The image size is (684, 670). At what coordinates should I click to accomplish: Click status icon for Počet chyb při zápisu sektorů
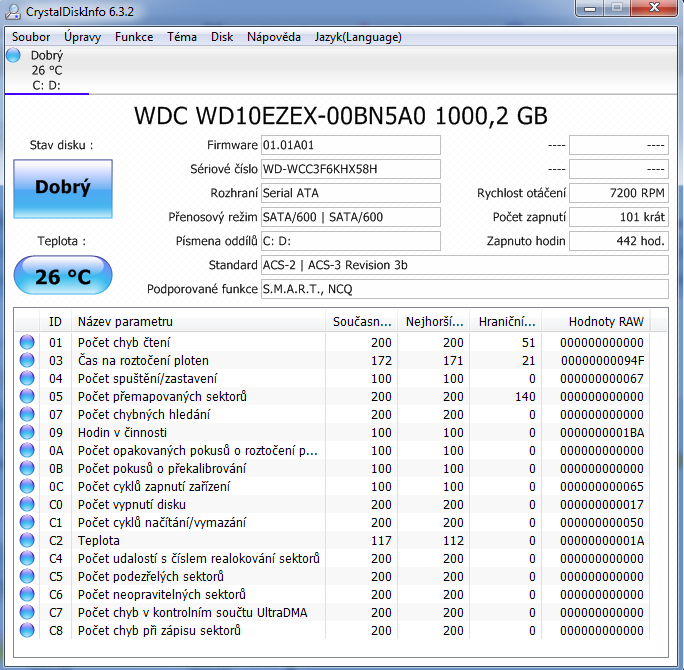26,630
